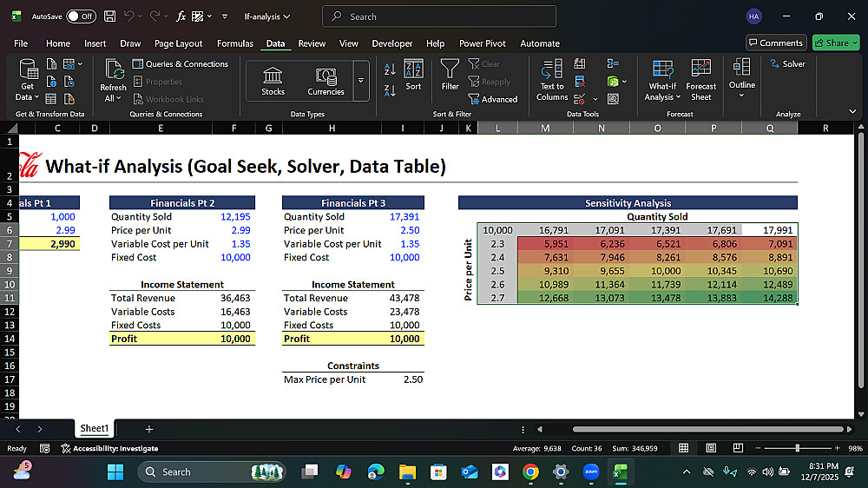
Task: Insert function fx icon in title bar
Action: tap(181, 16)
